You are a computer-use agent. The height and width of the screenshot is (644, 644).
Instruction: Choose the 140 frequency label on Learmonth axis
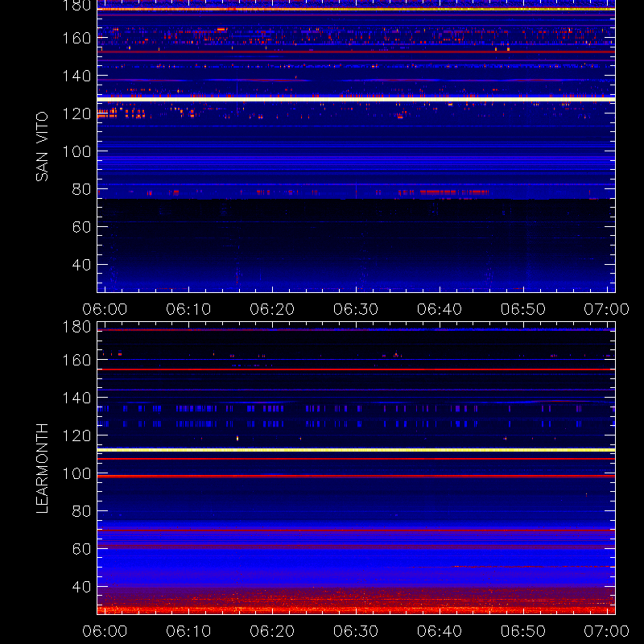76,398
